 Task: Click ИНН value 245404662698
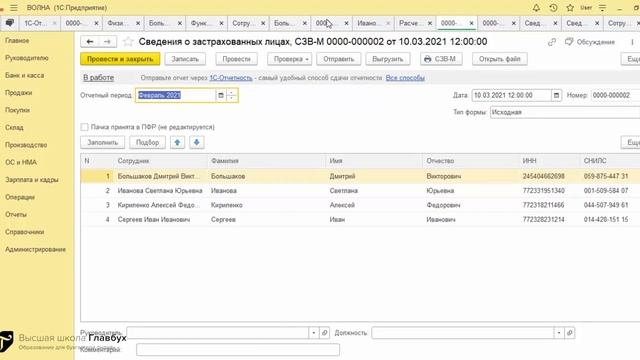point(543,176)
